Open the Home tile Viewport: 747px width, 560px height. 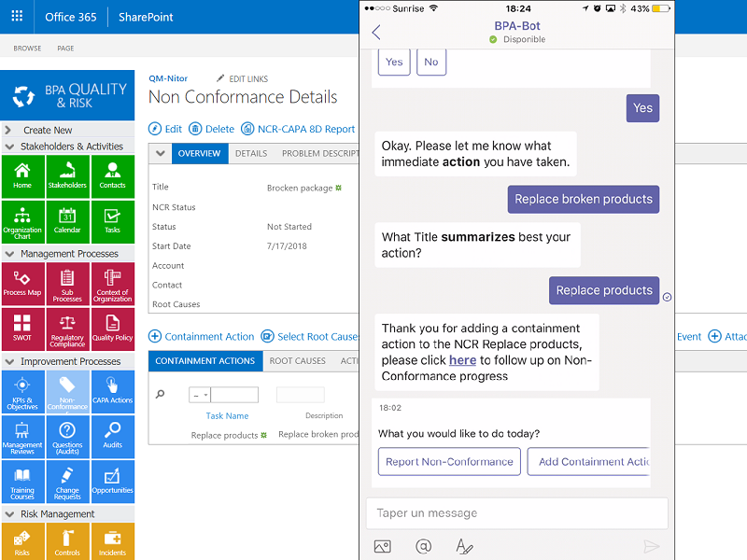pos(22,176)
